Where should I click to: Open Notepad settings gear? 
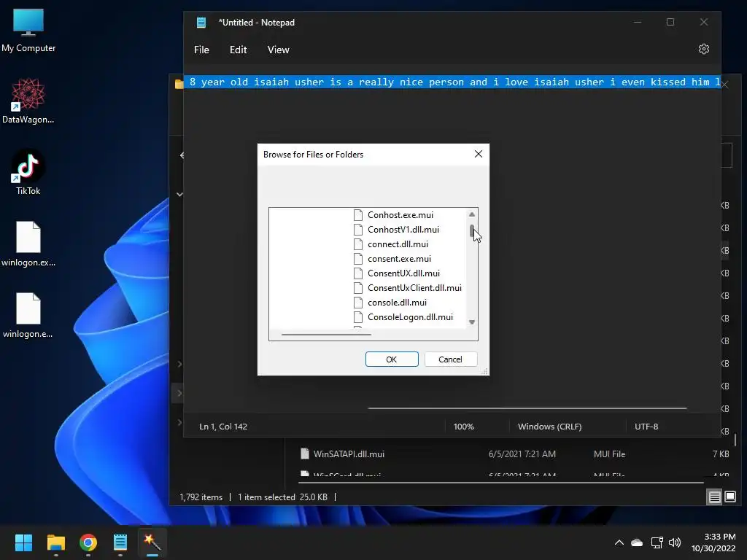704,49
